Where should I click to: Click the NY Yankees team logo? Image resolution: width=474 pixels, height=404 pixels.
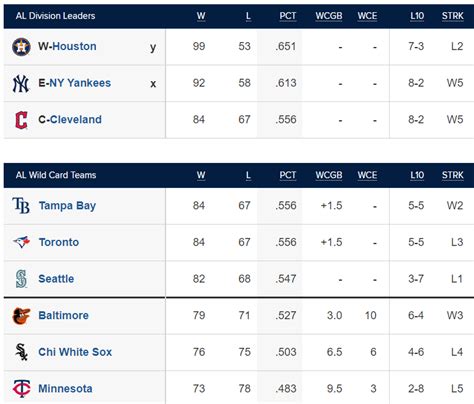[x=21, y=83]
